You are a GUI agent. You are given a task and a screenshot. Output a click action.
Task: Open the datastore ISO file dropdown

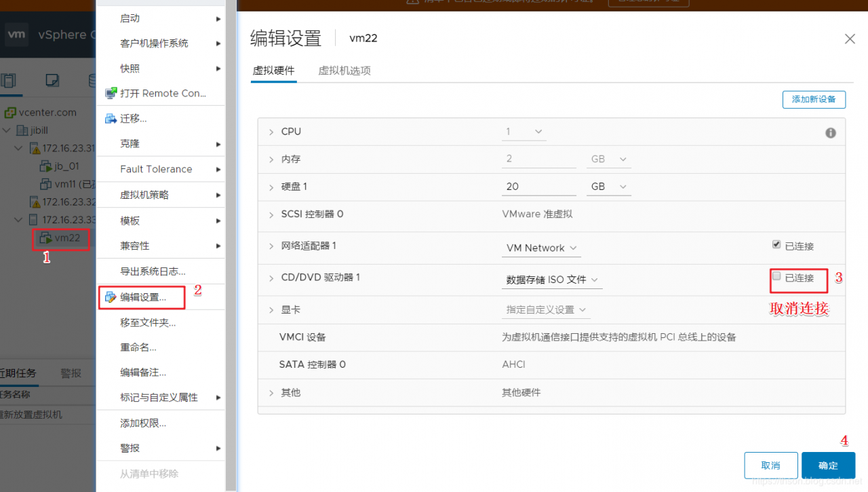pyautogui.click(x=552, y=280)
